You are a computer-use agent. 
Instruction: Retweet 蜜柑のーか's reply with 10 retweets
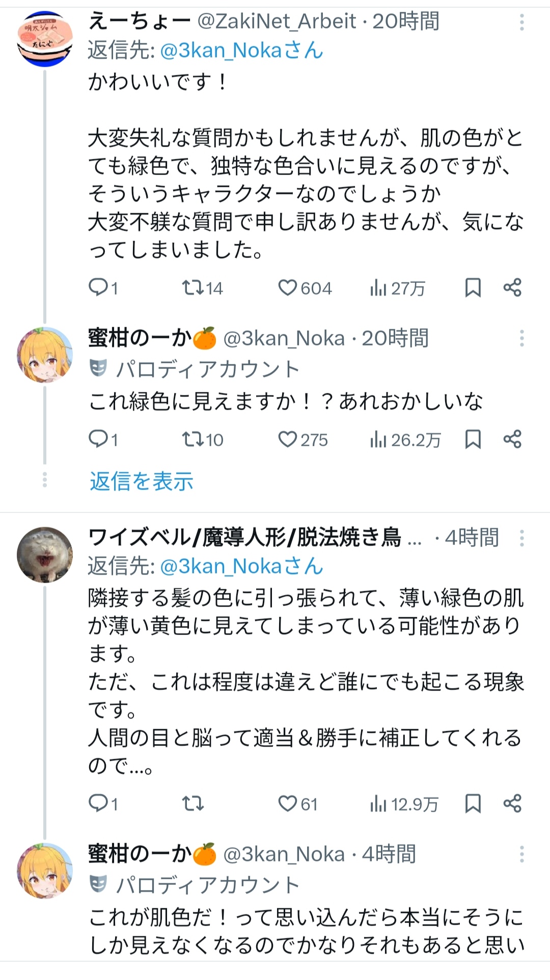point(194,440)
